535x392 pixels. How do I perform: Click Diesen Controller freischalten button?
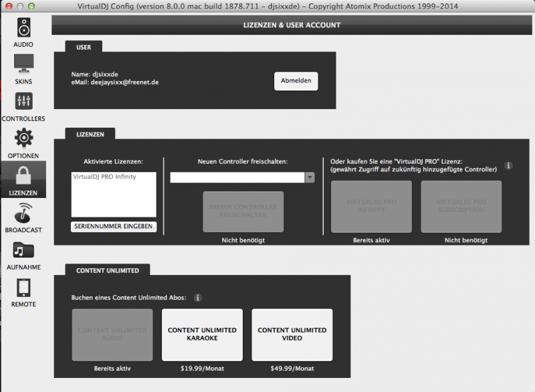click(x=243, y=211)
